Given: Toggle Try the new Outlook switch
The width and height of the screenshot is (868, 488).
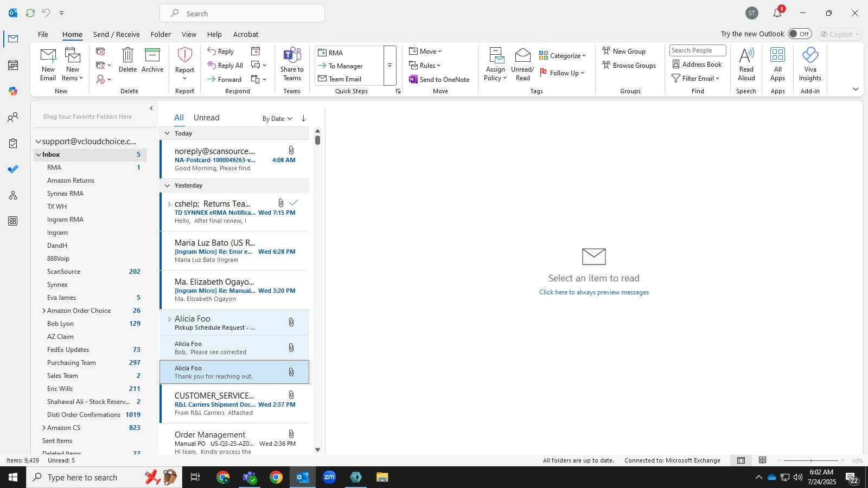Looking at the screenshot, I should (800, 34).
